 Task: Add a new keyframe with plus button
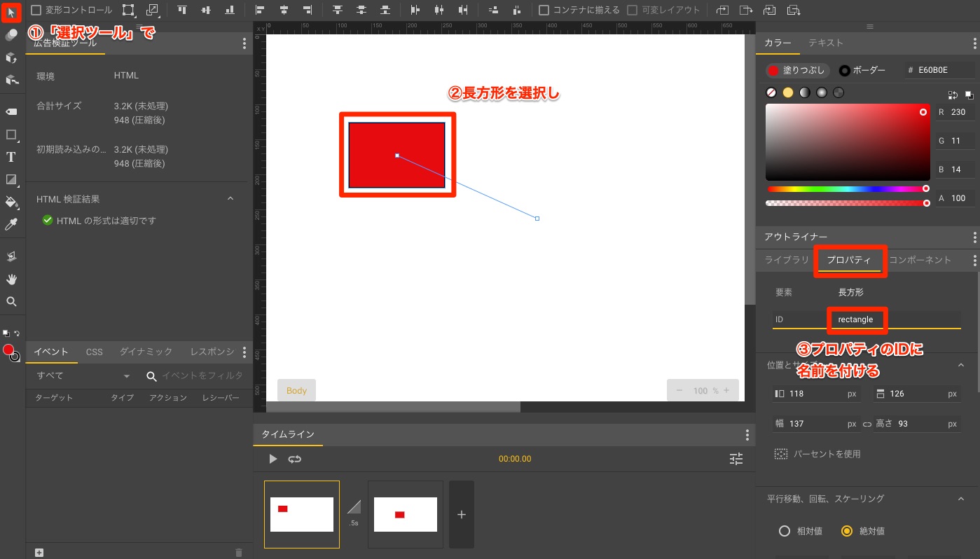click(461, 514)
